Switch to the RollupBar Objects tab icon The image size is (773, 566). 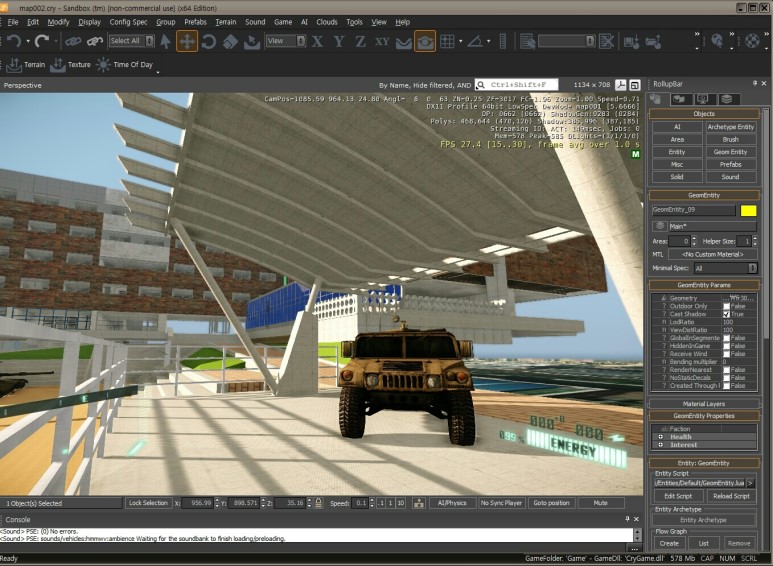656,99
